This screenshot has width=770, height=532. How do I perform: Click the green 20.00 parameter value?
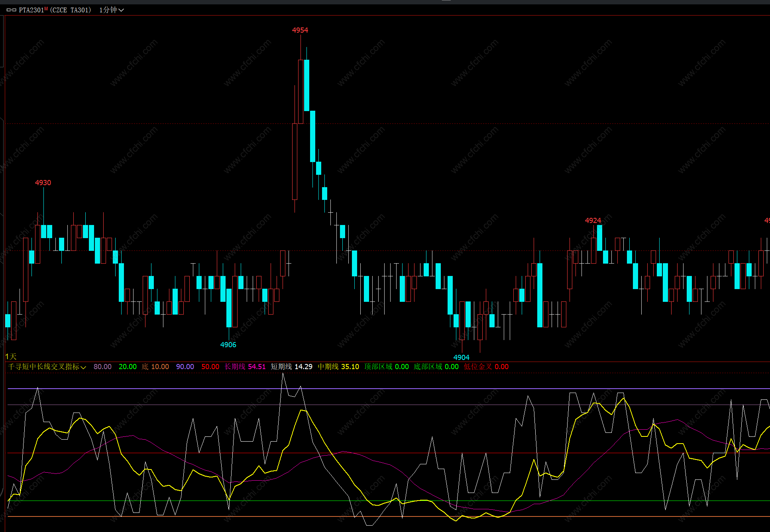128,367
